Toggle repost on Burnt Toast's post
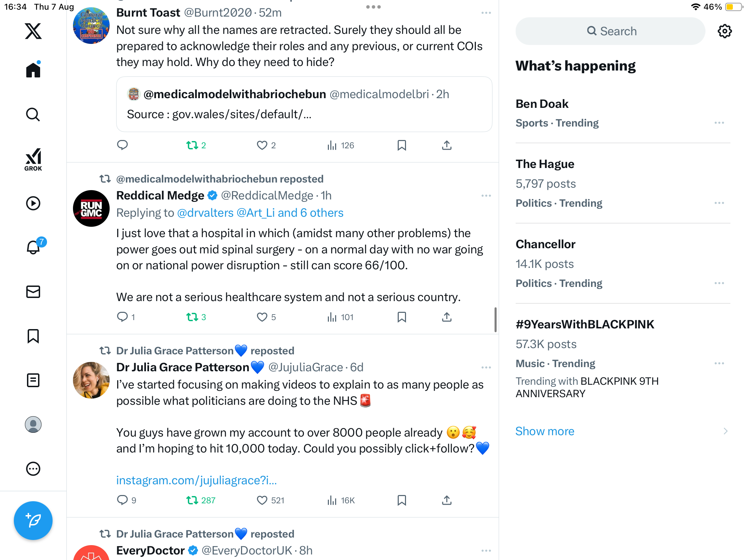Screen dimensions: 747x560 tap(192, 145)
